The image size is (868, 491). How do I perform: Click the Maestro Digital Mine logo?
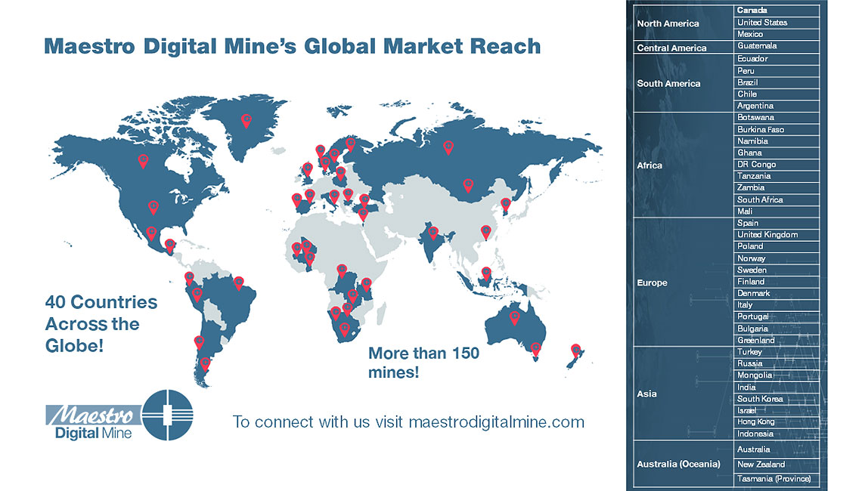click(119, 415)
